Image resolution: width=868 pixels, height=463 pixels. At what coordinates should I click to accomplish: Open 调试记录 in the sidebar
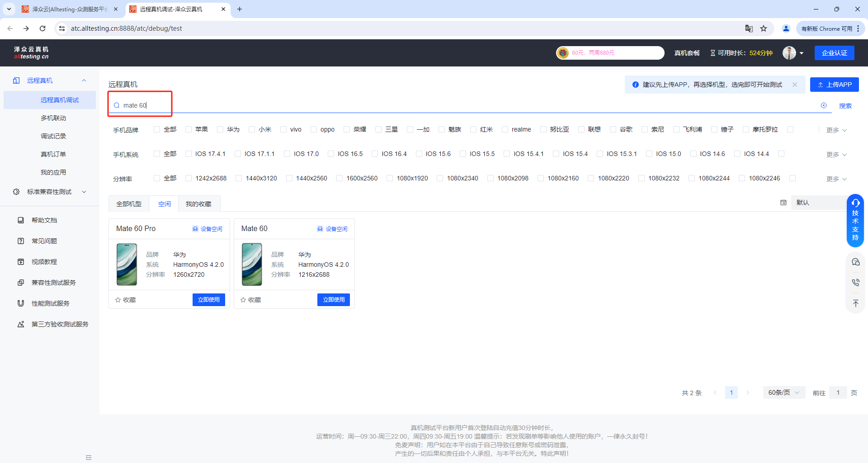point(53,136)
